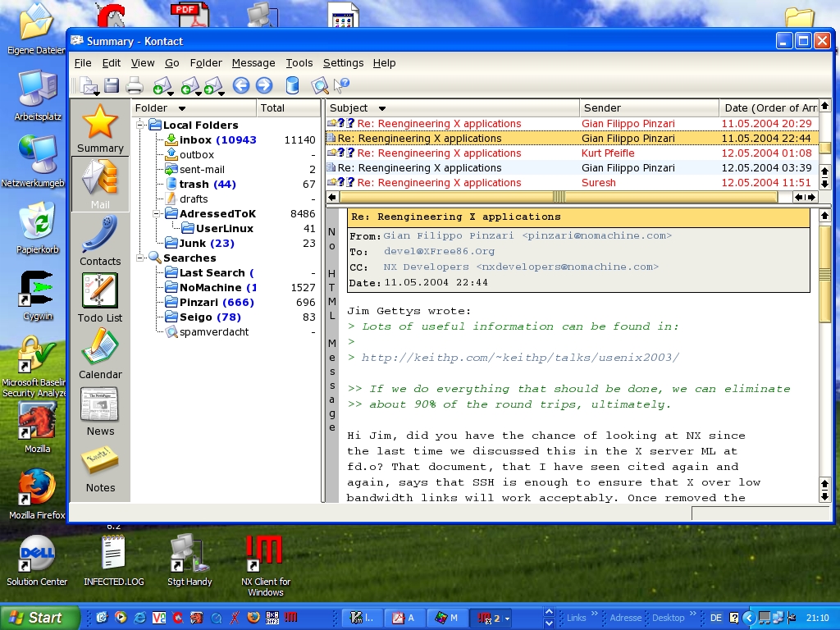
Task: Open the Summary view in the sidebar
Action: 100,129
